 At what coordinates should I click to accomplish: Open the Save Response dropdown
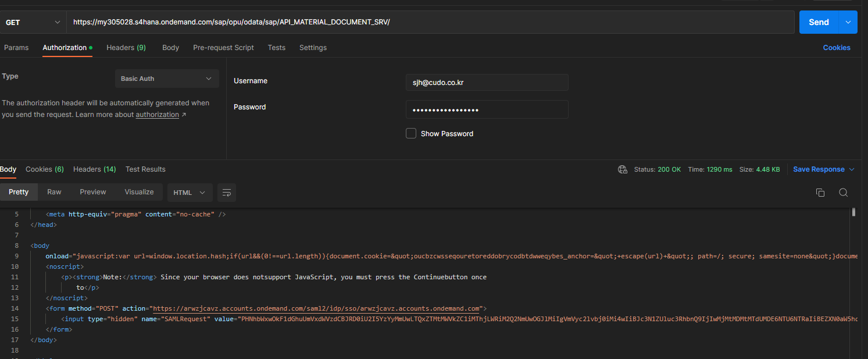(823, 169)
